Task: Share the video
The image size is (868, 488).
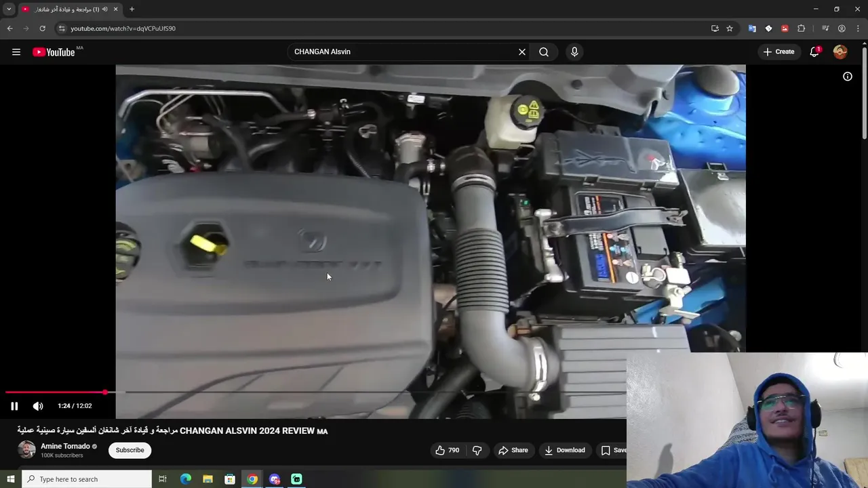Action: click(513, 450)
